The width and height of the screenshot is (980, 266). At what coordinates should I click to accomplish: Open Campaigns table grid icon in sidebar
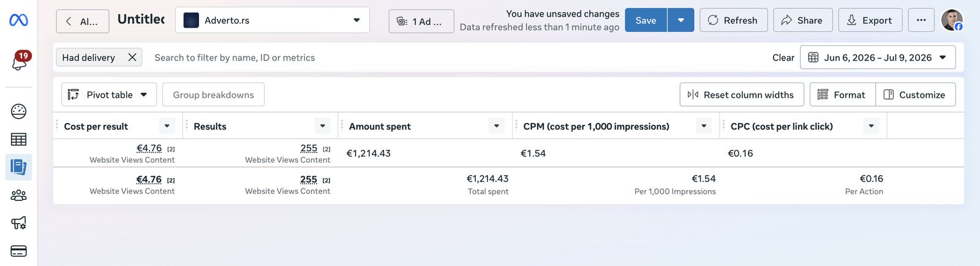(x=18, y=139)
